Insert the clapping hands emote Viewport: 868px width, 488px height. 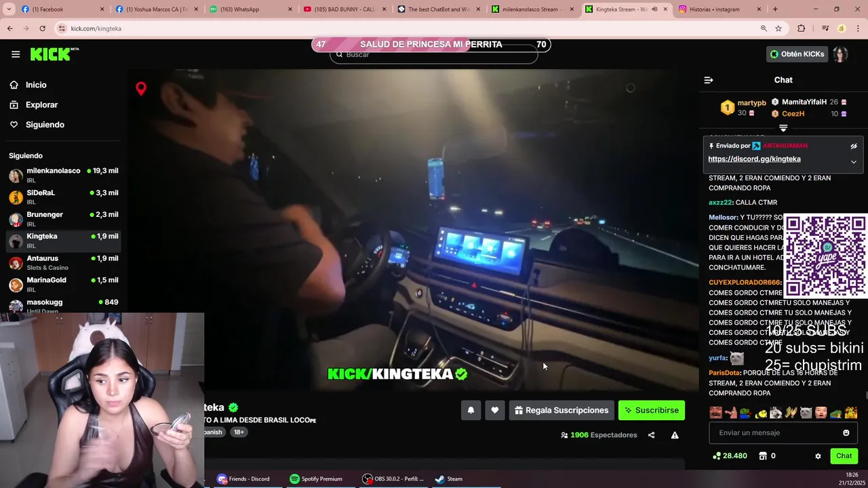pyautogui.click(x=791, y=412)
